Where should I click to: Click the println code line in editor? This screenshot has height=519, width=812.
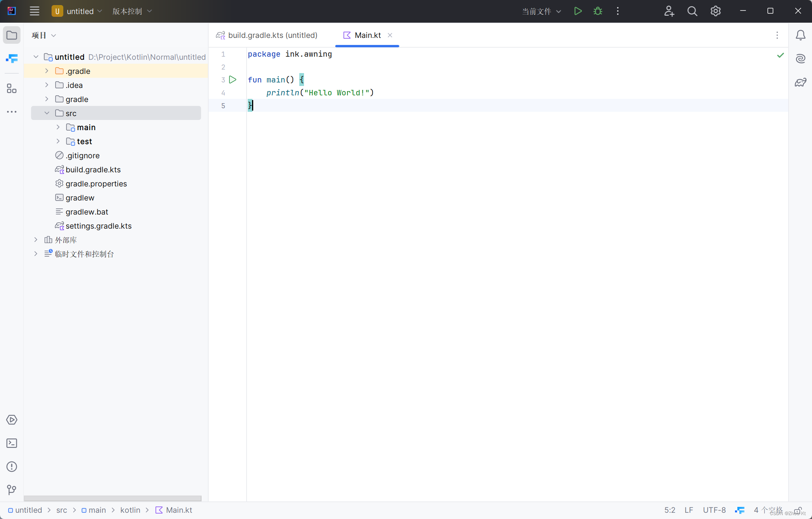320,93
